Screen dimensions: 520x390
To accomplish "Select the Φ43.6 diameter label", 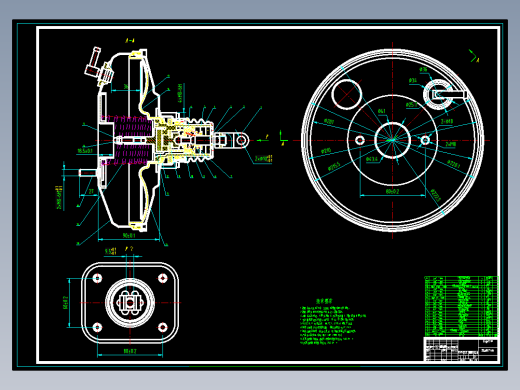I will click(371, 159).
